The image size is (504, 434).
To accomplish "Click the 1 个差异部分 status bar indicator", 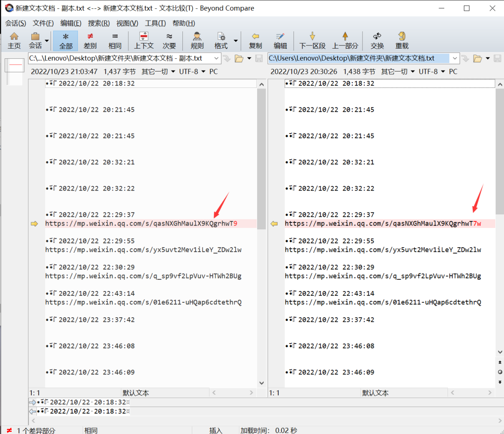I will click(32, 430).
